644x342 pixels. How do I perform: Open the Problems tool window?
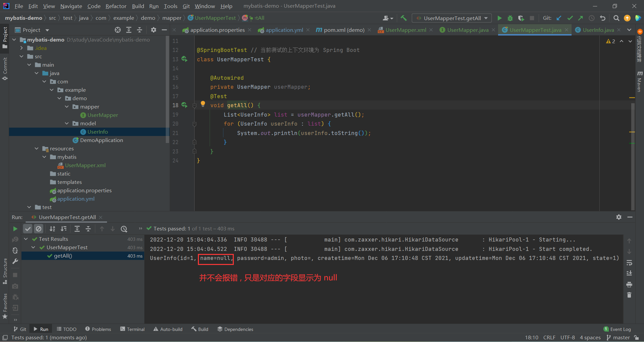pos(98,329)
